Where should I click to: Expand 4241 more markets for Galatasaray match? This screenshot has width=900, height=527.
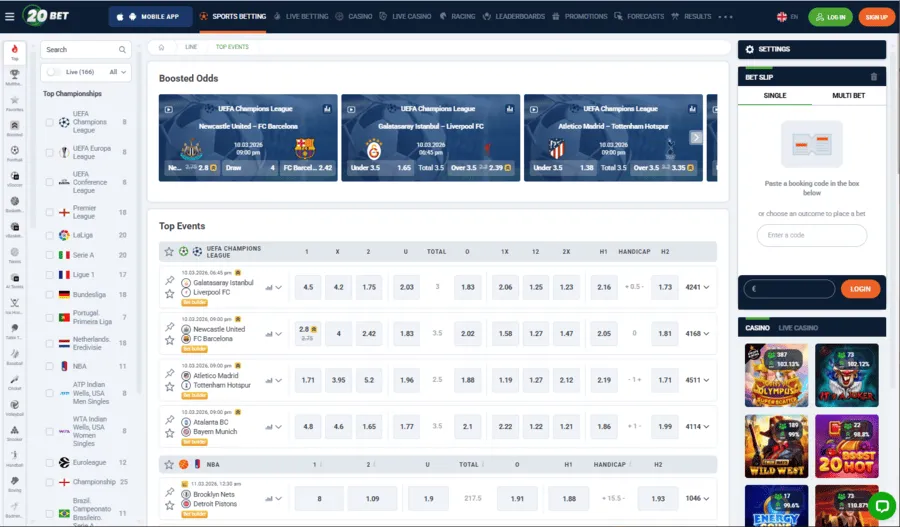tap(697, 287)
